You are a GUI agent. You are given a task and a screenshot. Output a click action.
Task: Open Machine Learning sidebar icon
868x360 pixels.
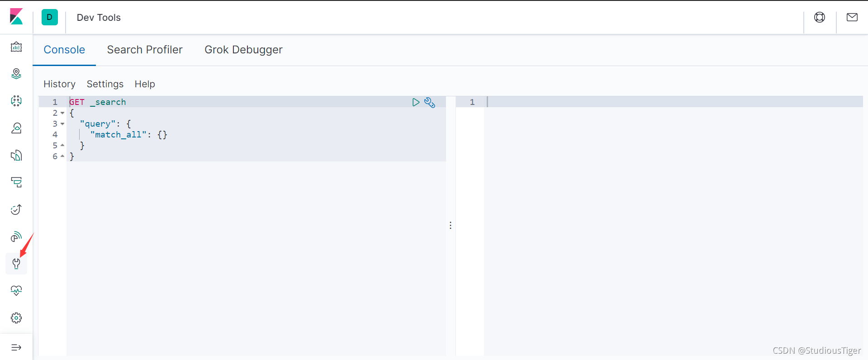tap(16, 101)
